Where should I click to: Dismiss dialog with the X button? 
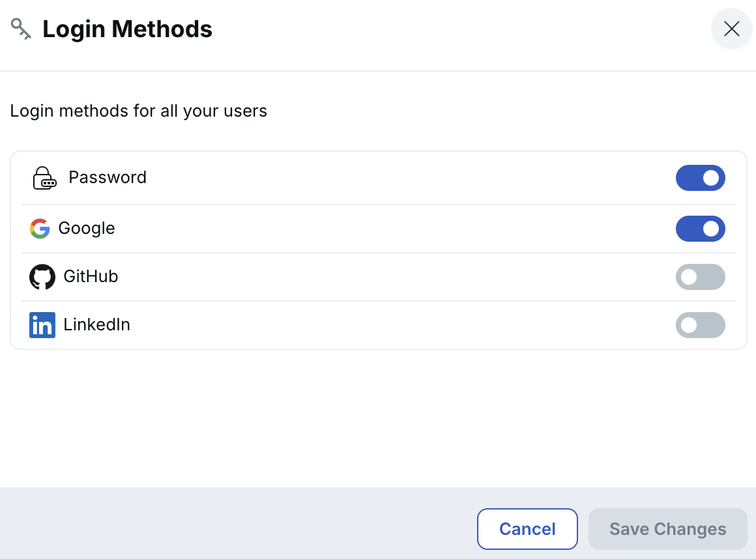[x=731, y=29]
